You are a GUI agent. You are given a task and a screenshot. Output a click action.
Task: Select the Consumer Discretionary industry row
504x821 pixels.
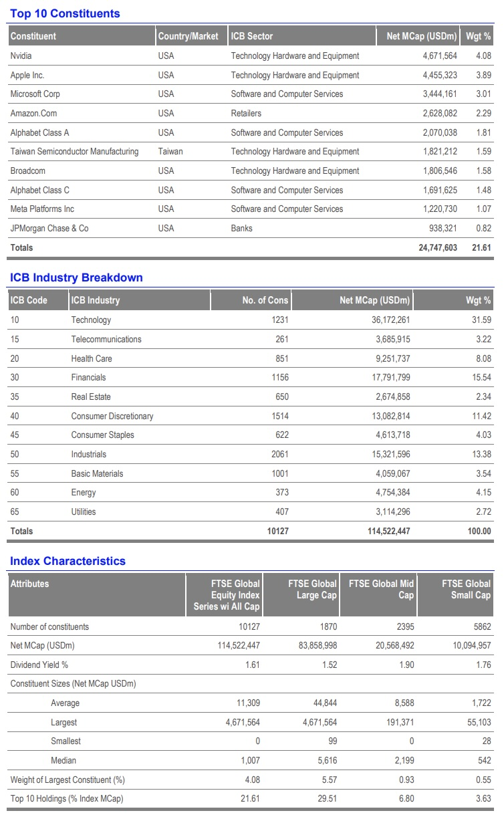[x=251, y=417]
